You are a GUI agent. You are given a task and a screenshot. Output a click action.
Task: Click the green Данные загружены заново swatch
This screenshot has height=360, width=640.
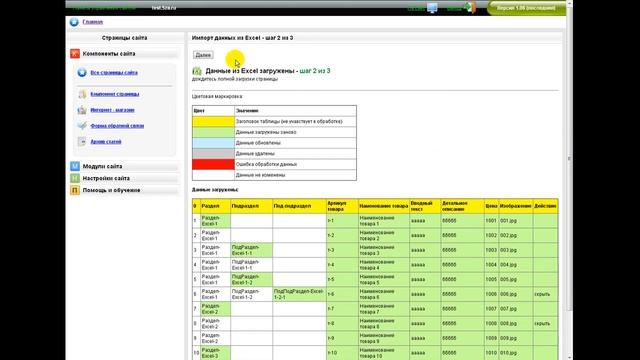pyautogui.click(x=213, y=132)
